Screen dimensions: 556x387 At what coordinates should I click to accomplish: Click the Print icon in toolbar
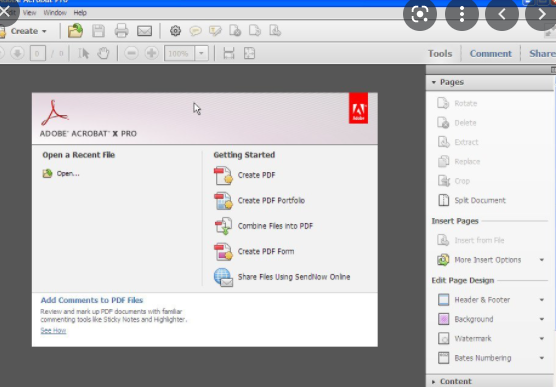(x=121, y=31)
